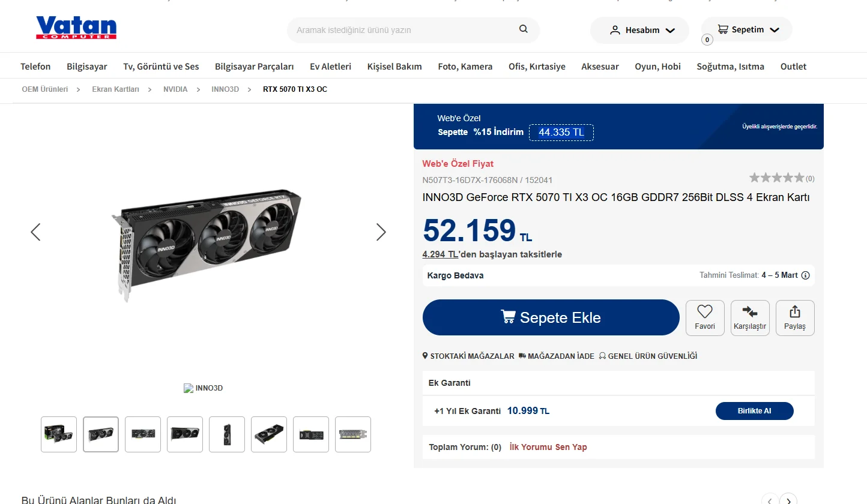Select the Oyun, Hobi menu item
Image resolution: width=867 pixels, height=504 pixels.
[657, 67]
